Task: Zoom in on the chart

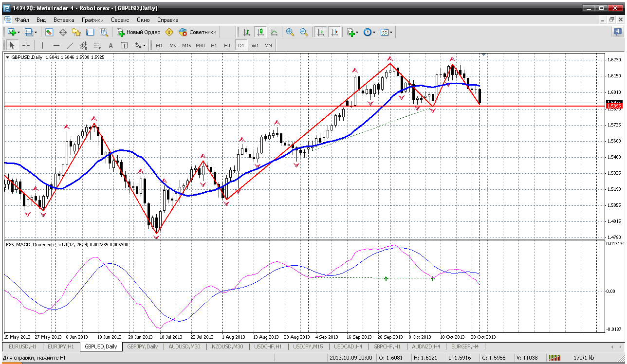Action: coord(290,32)
